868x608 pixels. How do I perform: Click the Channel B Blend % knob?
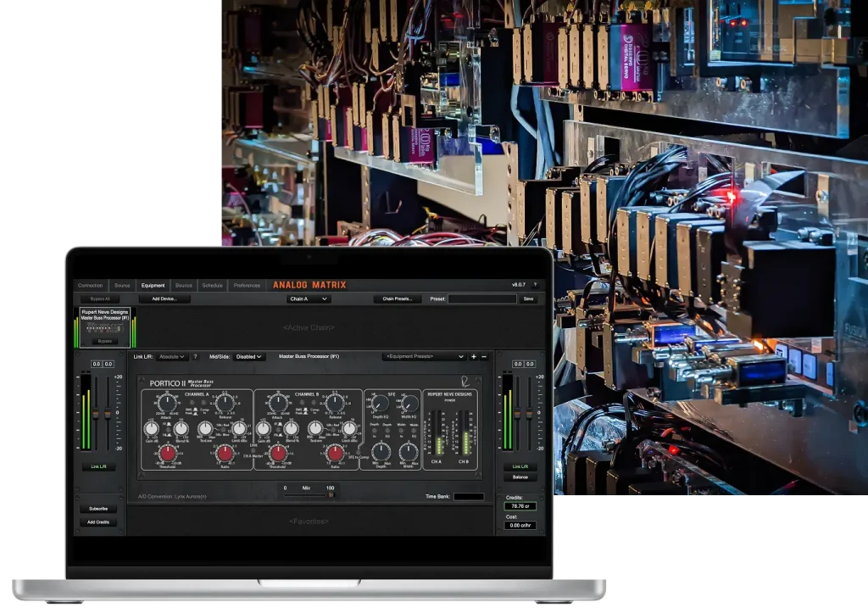click(x=292, y=428)
